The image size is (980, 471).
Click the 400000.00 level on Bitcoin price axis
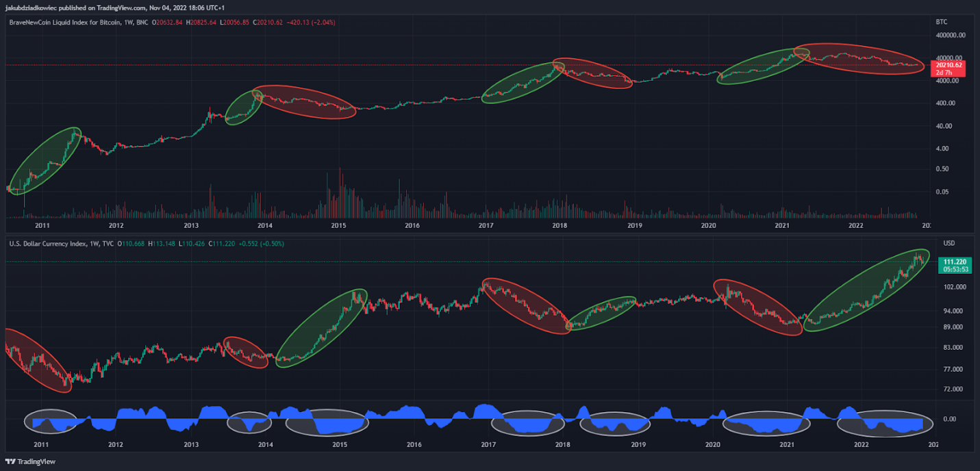click(x=951, y=35)
